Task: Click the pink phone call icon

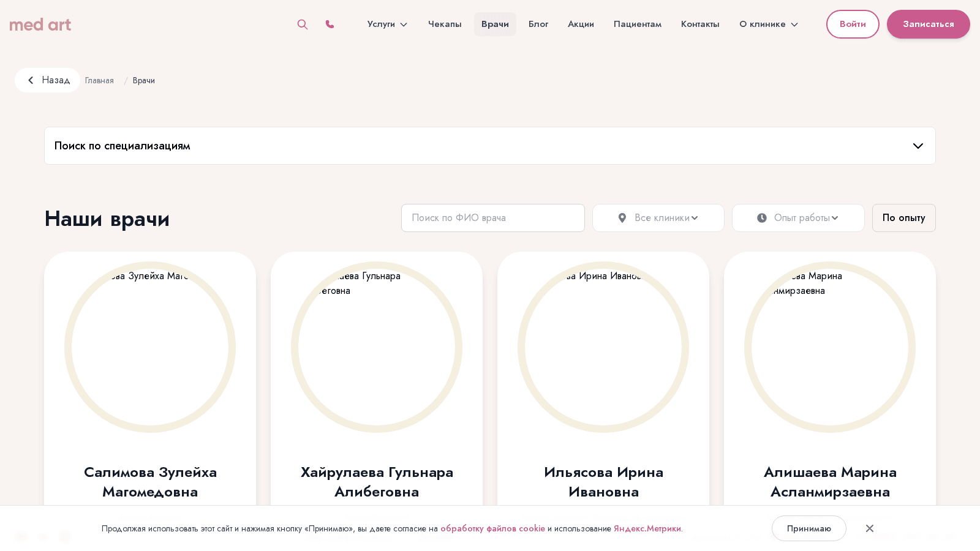Action: 330,24
